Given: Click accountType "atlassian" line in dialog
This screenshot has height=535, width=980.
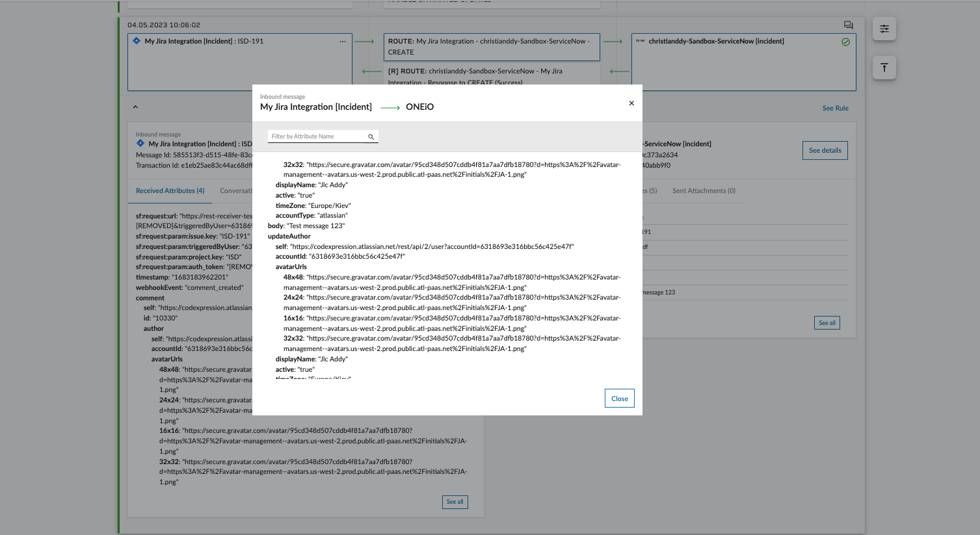Looking at the screenshot, I should pyautogui.click(x=311, y=215).
